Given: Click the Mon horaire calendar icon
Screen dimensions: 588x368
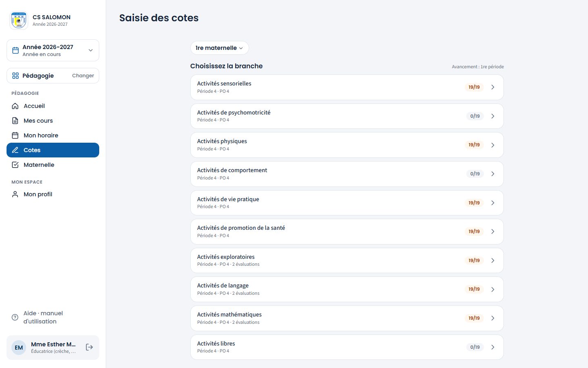Looking at the screenshot, I should click(15, 135).
